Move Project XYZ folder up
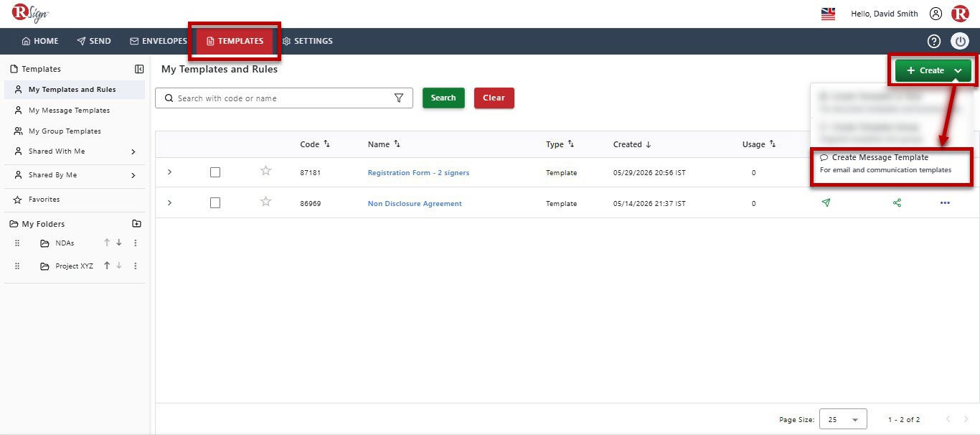The height and width of the screenshot is (435, 980). click(107, 266)
